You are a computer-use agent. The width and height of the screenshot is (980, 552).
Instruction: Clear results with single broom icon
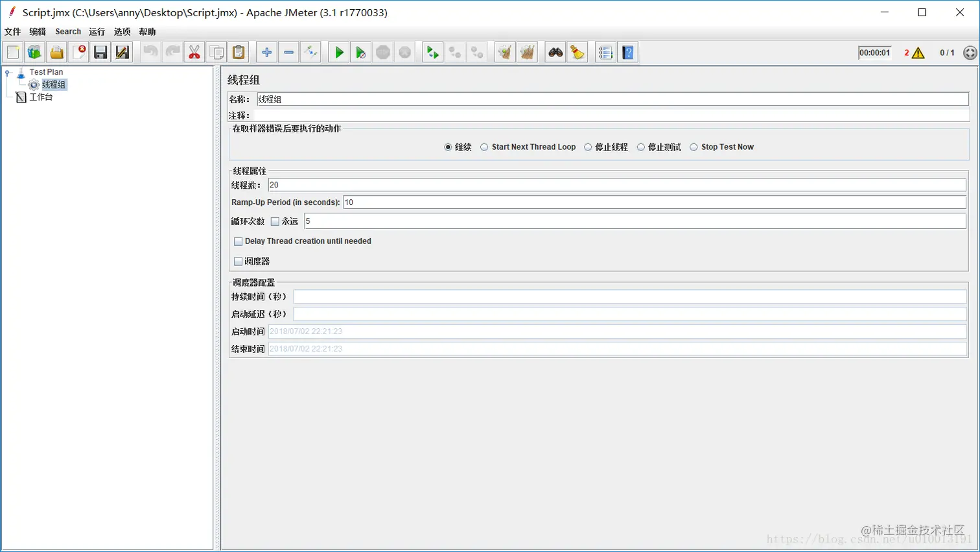(505, 53)
